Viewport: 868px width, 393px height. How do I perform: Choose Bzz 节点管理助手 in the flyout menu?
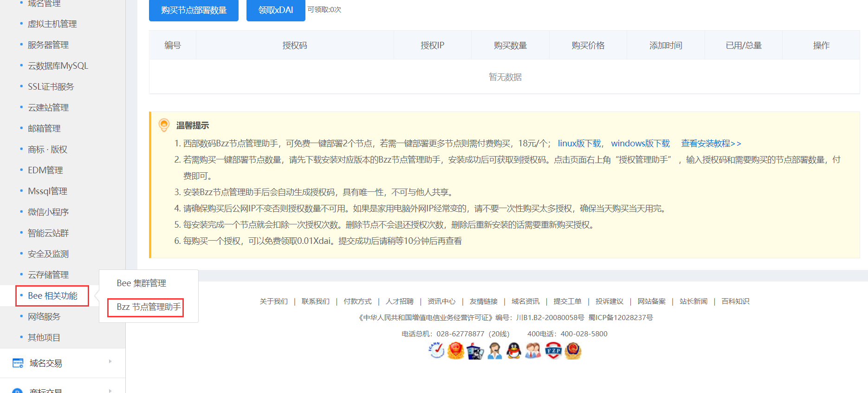149,307
